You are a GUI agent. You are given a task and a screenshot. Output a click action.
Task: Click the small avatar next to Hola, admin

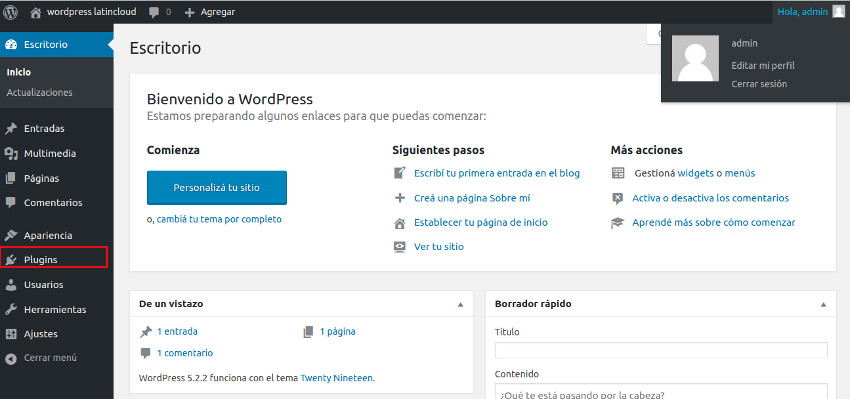[x=839, y=12]
